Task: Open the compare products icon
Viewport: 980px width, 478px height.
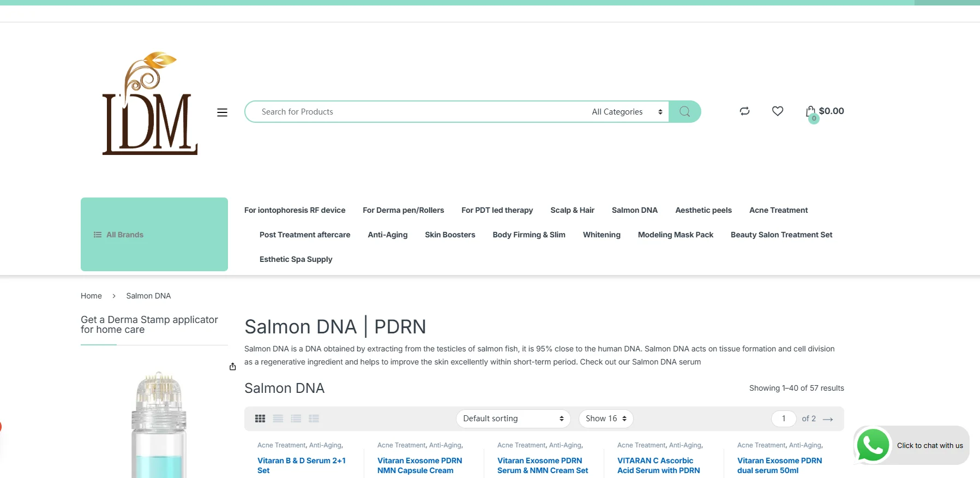Action: pos(744,111)
